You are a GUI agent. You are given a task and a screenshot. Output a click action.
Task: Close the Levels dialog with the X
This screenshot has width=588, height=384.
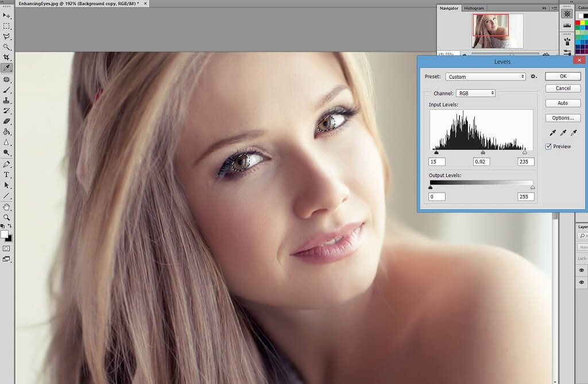579,60
